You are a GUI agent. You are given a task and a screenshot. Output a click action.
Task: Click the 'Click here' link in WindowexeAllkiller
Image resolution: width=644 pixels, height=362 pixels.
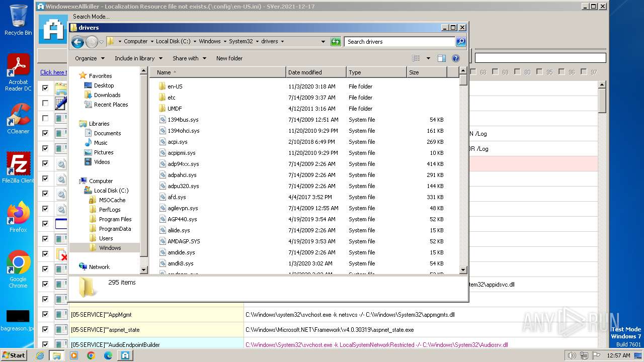[x=53, y=72]
